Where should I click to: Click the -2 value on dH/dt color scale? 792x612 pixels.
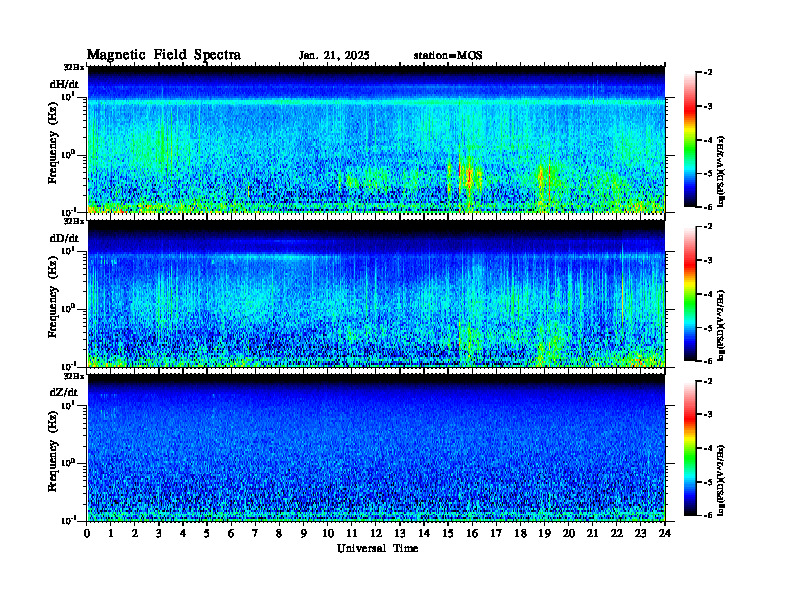tap(708, 73)
